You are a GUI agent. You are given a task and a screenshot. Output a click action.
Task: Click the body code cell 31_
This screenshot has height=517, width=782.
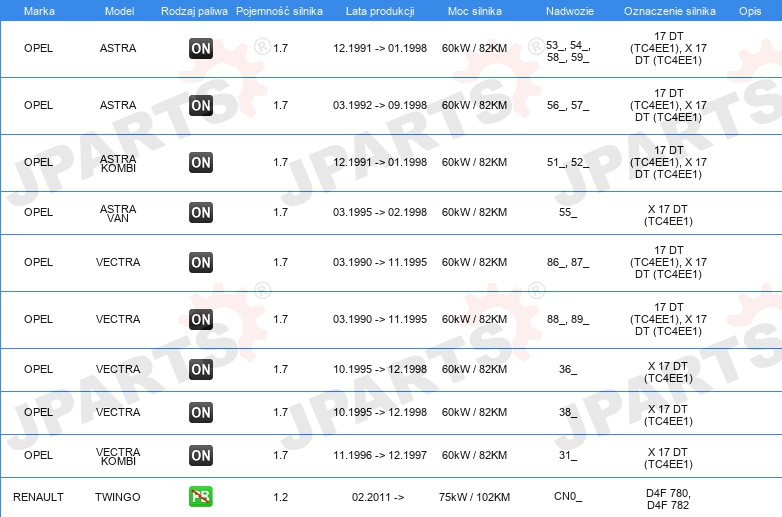coord(568,455)
